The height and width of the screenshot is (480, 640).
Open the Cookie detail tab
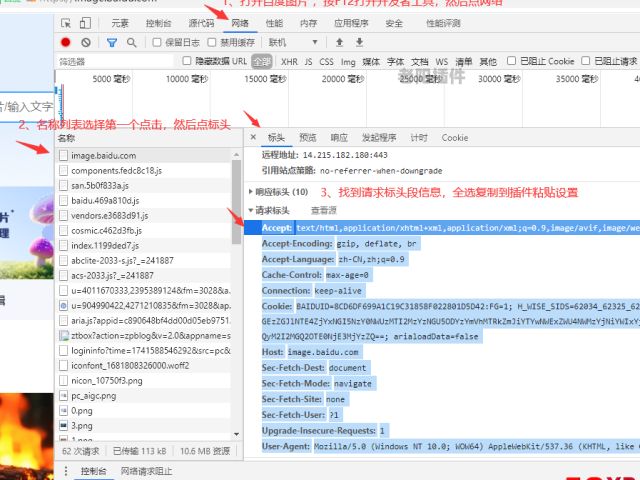455,138
